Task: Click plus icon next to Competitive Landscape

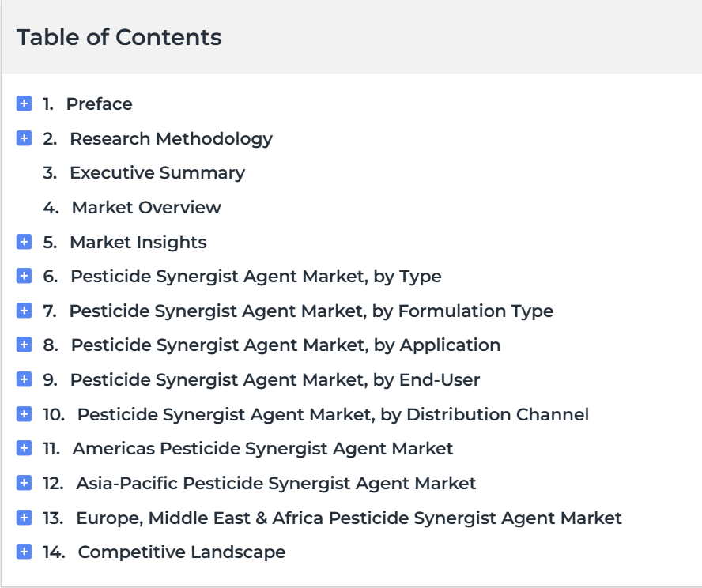Action: (x=25, y=552)
